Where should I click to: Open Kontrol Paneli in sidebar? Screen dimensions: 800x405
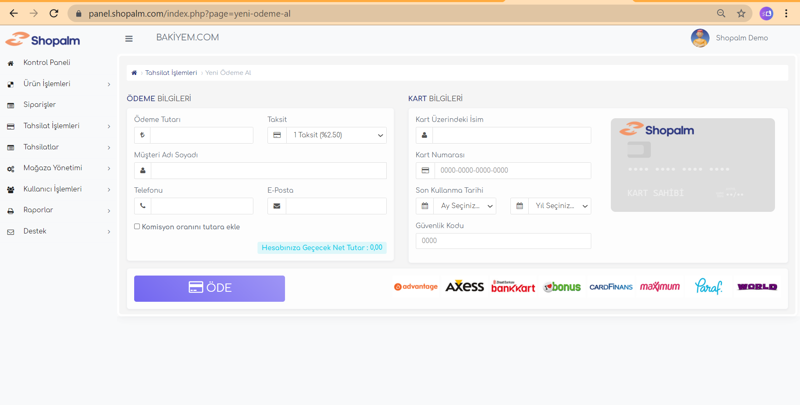pos(46,63)
